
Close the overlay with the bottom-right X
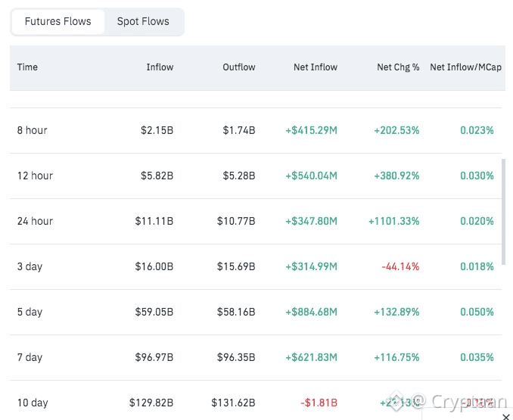coord(506,416)
